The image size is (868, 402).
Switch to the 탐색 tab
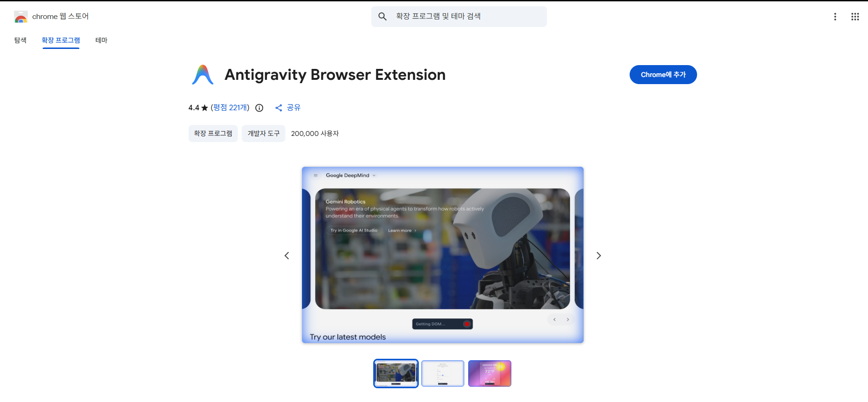pos(20,40)
